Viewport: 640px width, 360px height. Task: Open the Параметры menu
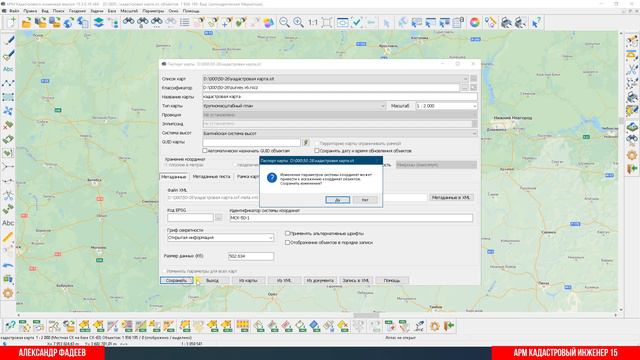153,11
